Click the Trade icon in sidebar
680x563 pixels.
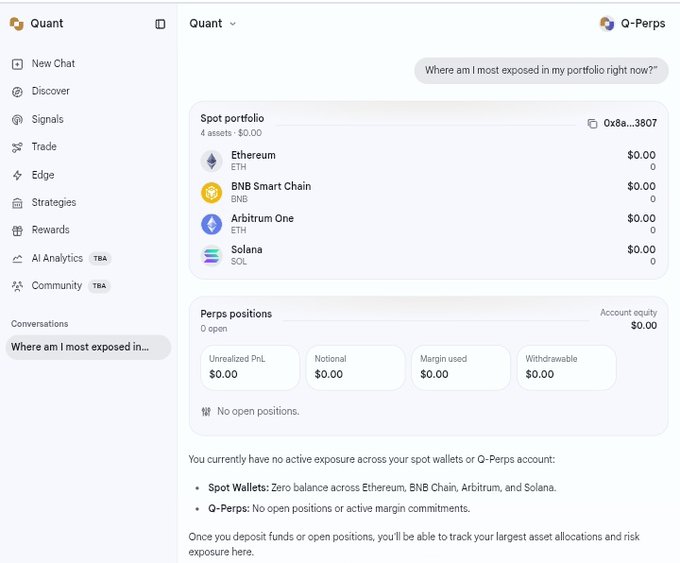coord(17,147)
